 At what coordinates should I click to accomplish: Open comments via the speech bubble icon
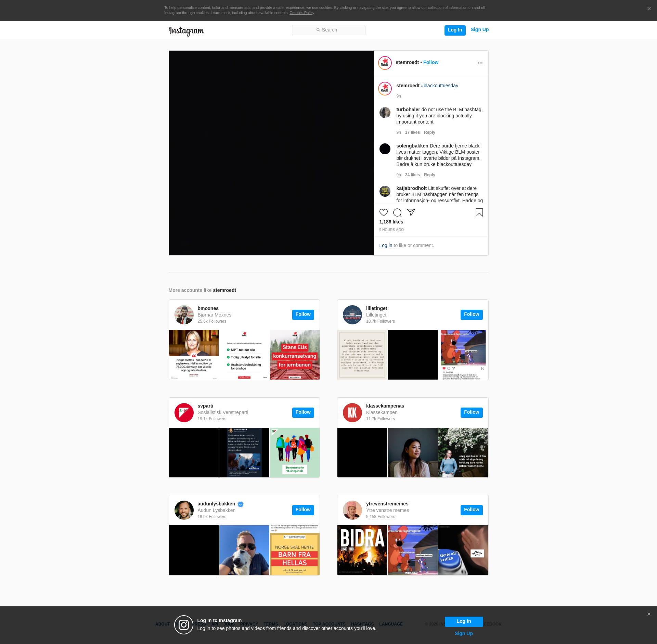(x=397, y=212)
